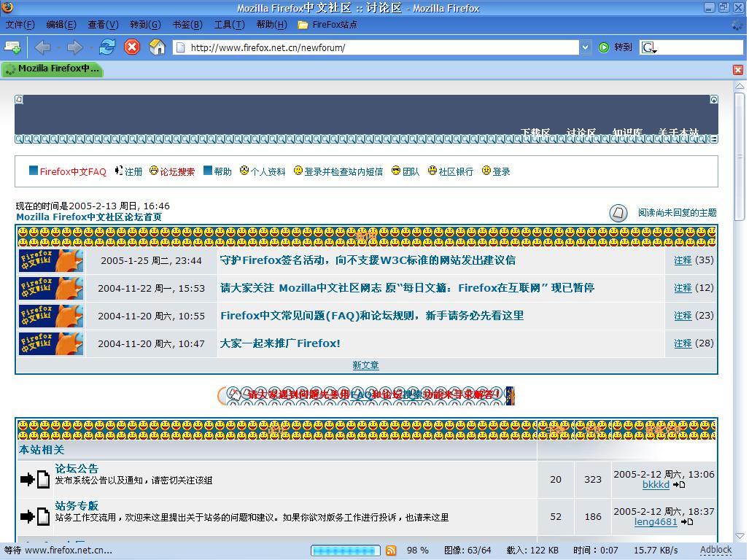The image size is (749, 560).
Task: Click Adblock in the status bar
Action: click(x=715, y=550)
